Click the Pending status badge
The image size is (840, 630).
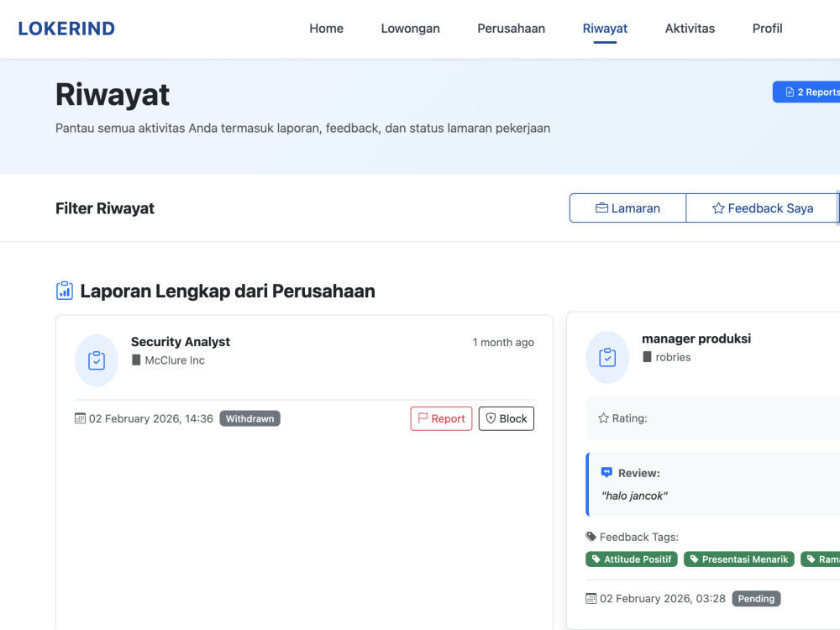(x=757, y=598)
